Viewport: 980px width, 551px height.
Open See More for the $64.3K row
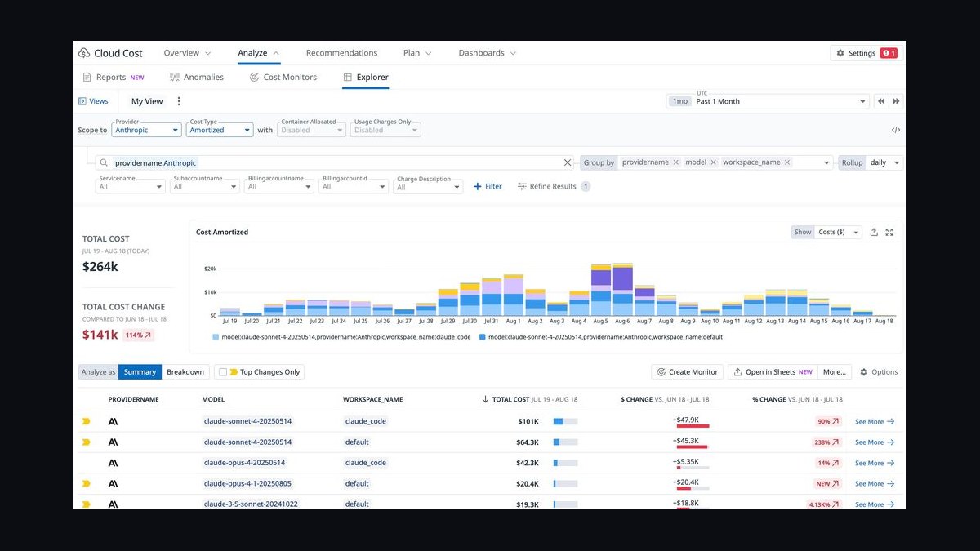(x=875, y=442)
